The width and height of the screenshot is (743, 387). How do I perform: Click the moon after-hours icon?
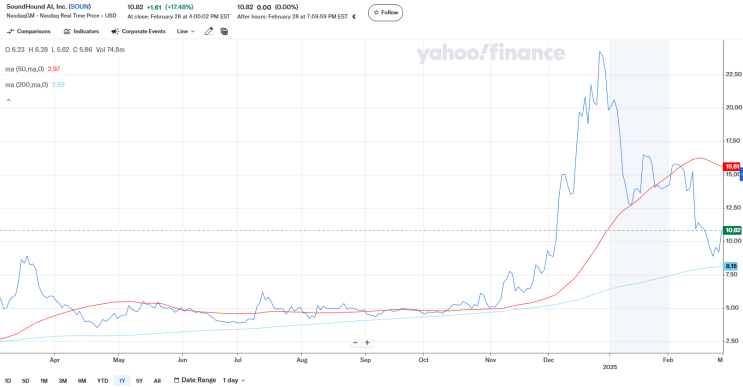(x=354, y=17)
